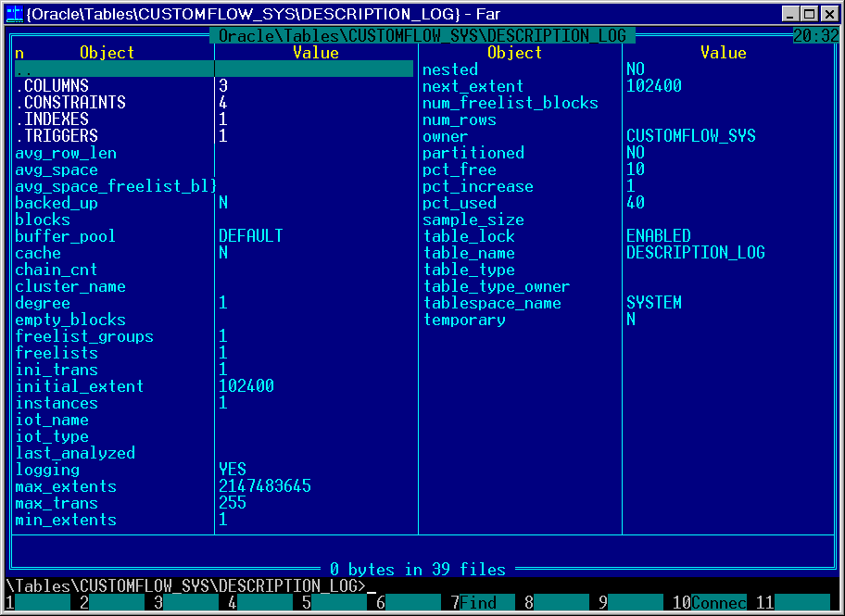This screenshot has width=845, height=616.
Task: Select the avg_row_len item
Action: click(66, 153)
